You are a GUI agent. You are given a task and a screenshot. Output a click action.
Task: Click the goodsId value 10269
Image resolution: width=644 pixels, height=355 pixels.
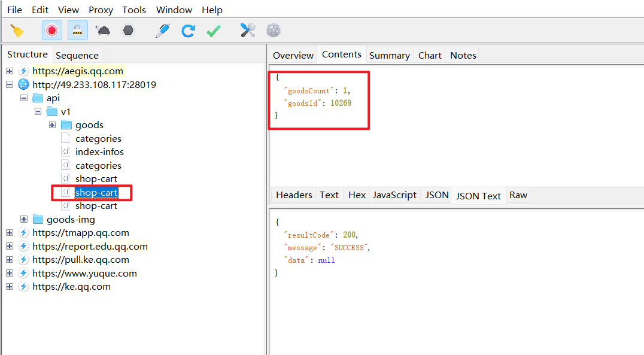pyautogui.click(x=341, y=103)
